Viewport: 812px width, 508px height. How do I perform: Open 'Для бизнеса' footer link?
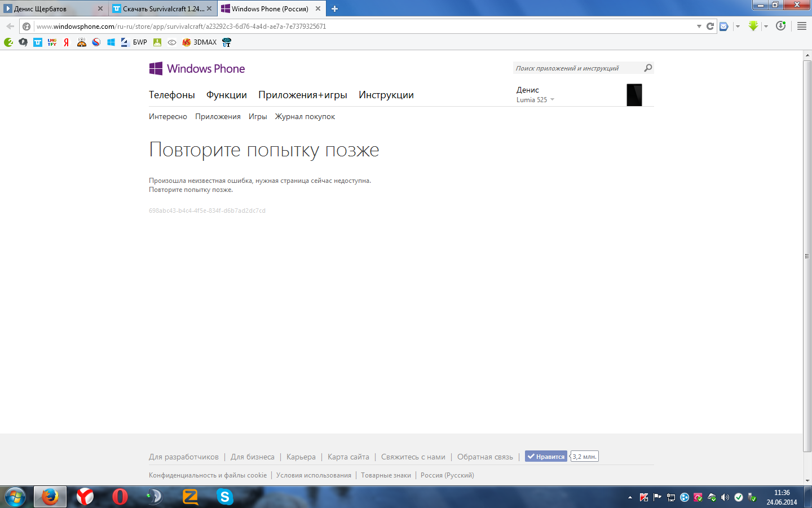click(253, 457)
